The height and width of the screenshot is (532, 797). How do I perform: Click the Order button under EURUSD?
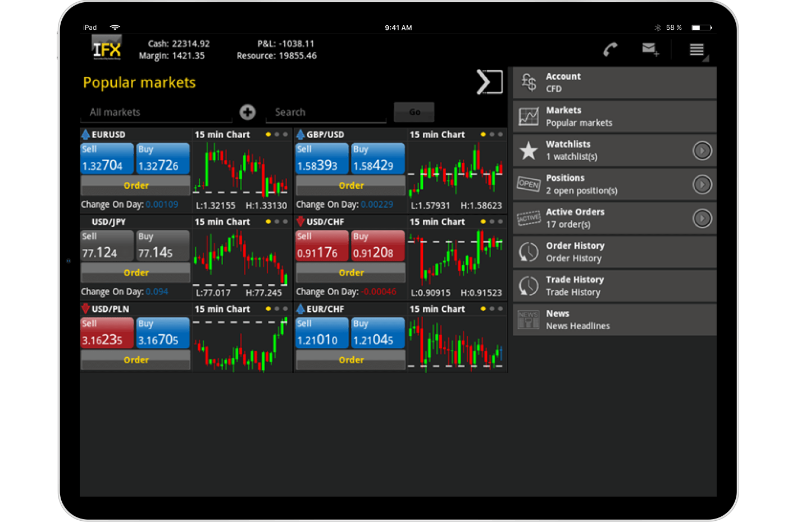135,185
